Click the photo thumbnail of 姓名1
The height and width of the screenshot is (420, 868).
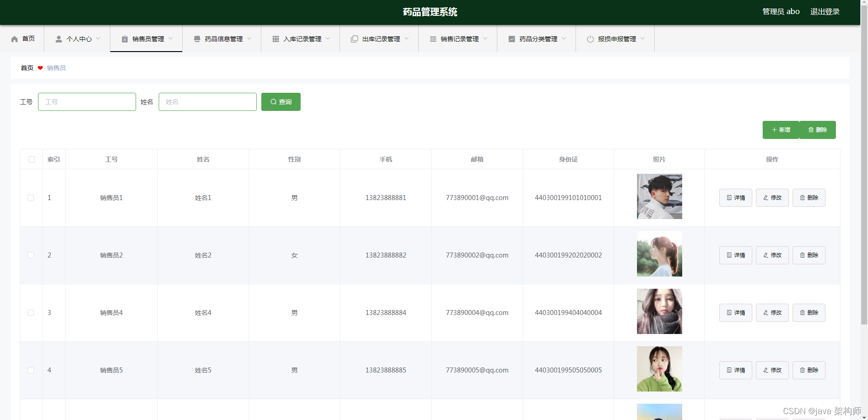659,196
